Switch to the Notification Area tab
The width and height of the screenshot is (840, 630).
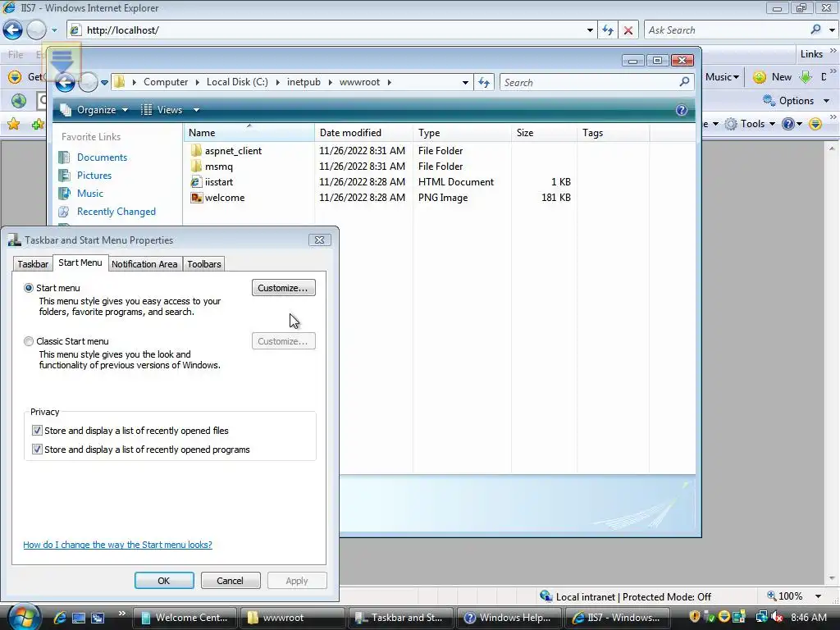click(144, 264)
